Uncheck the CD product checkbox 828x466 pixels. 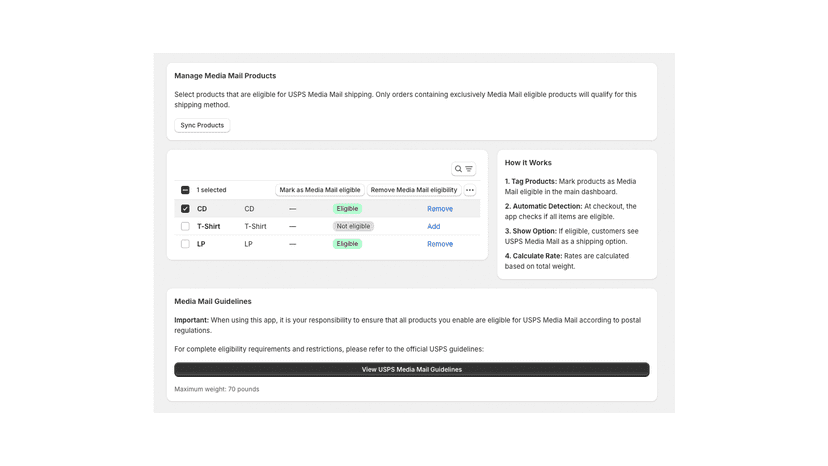point(185,209)
